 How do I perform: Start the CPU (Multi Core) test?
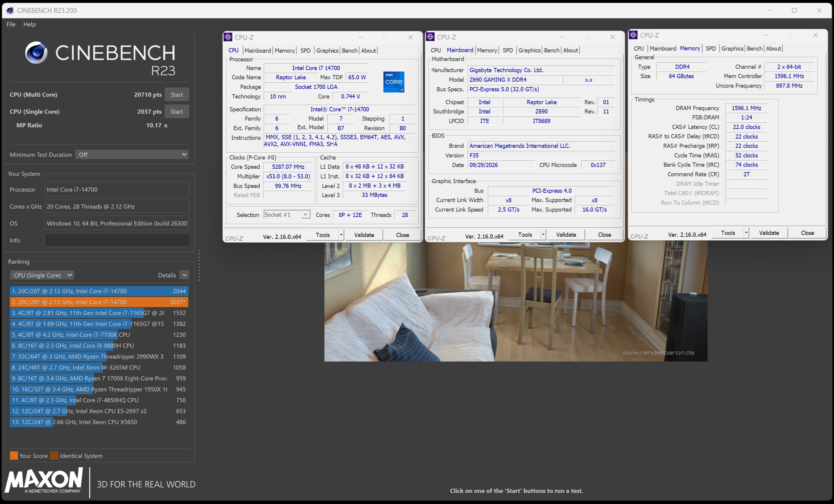(177, 95)
